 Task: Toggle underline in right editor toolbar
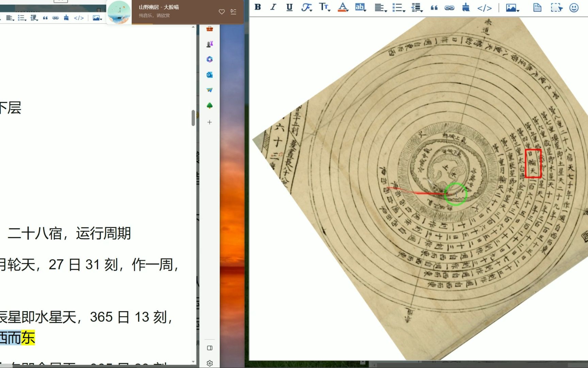(x=289, y=7)
